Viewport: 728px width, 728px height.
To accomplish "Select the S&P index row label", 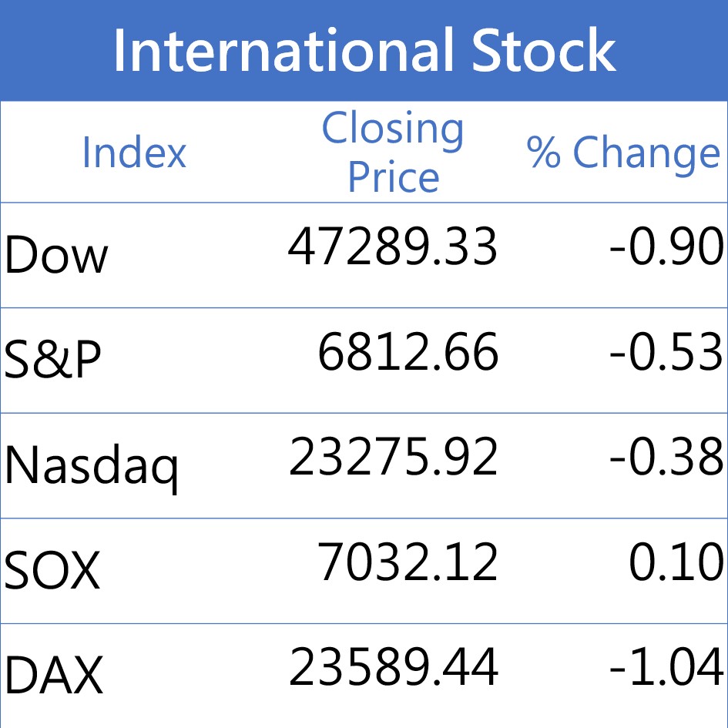I will tap(52, 361).
